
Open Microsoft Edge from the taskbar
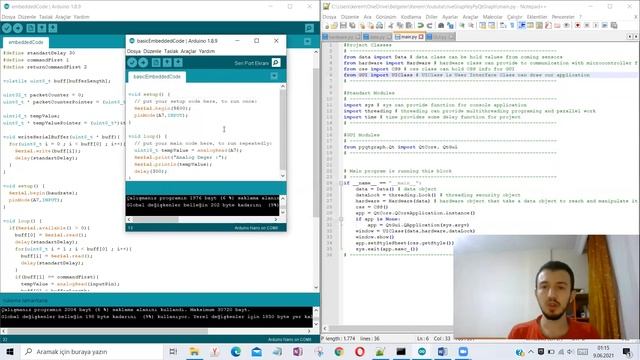tap(236, 351)
